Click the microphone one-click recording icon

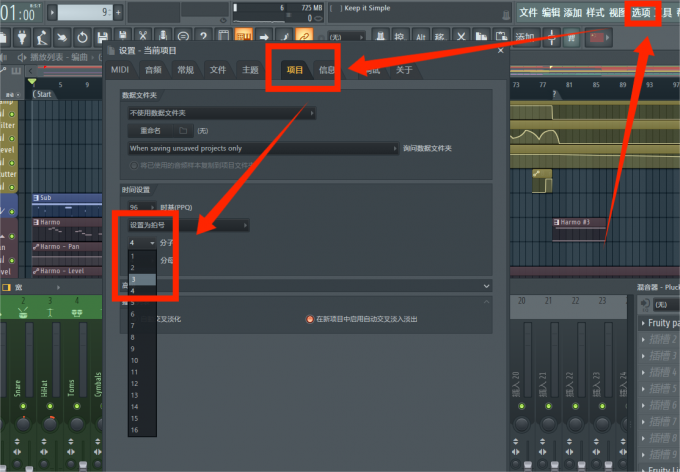point(163,36)
